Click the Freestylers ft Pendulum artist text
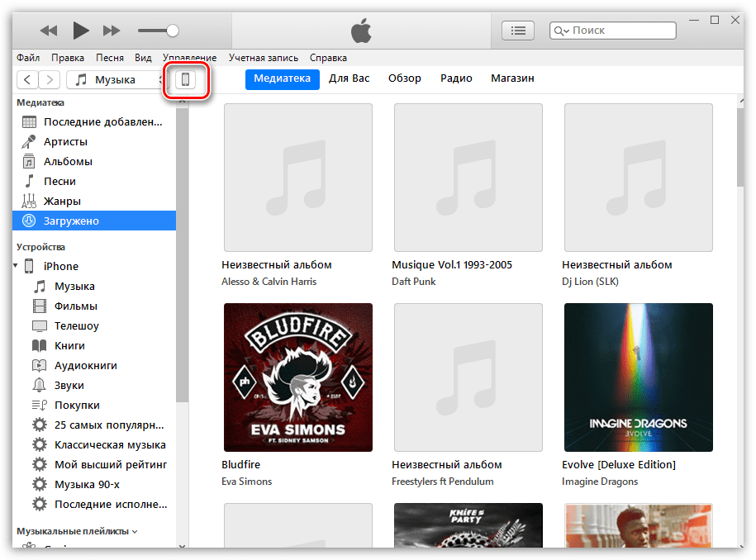 point(443,482)
